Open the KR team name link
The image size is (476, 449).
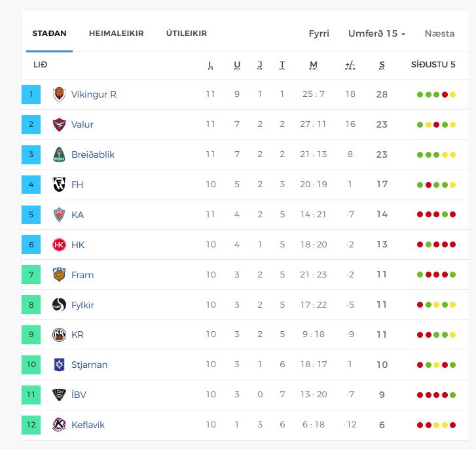[x=77, y=334]
